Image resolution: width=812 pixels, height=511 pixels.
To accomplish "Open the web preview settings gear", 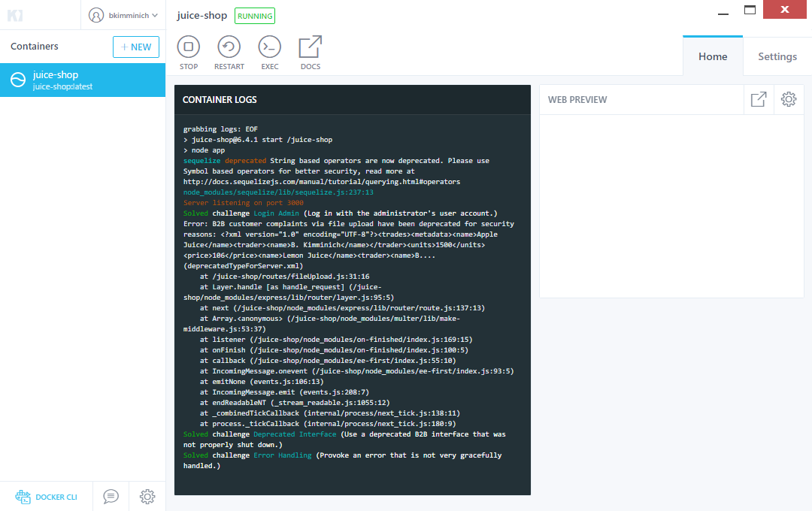I will point(788,99).
